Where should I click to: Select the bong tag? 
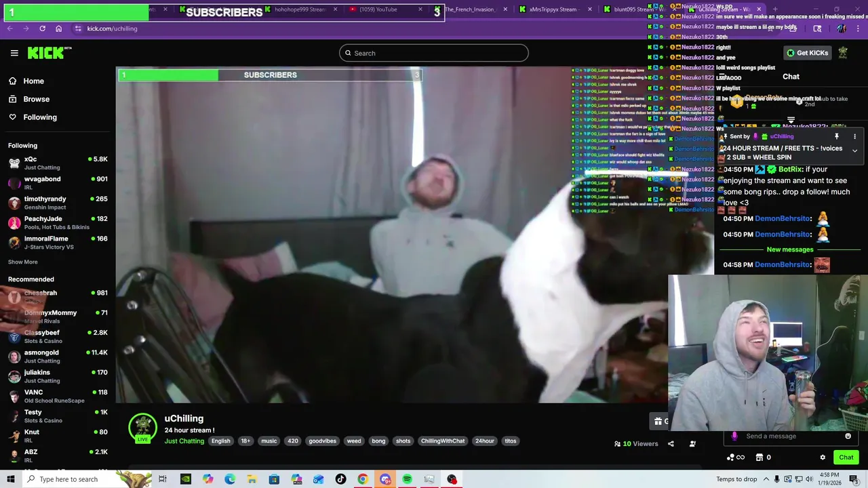[x=378, y=441]
